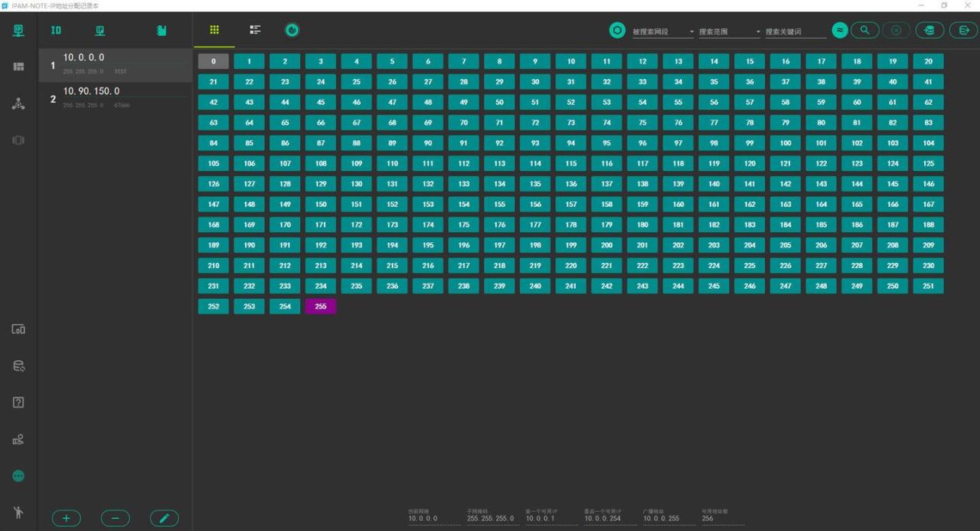Toggle the green hexagon button beside search
980x531 pixels.
pyautogui.click(x=617, y=31)
